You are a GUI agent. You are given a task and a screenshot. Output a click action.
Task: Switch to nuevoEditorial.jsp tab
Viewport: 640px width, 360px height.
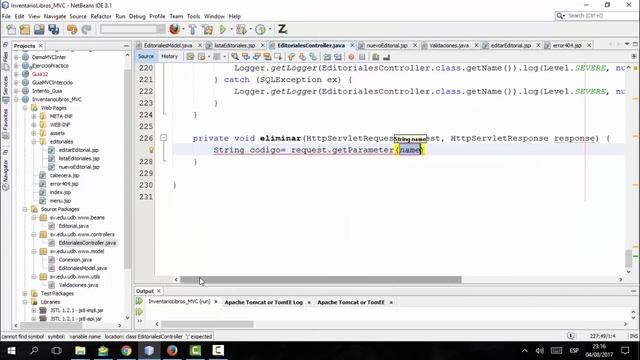387,45
